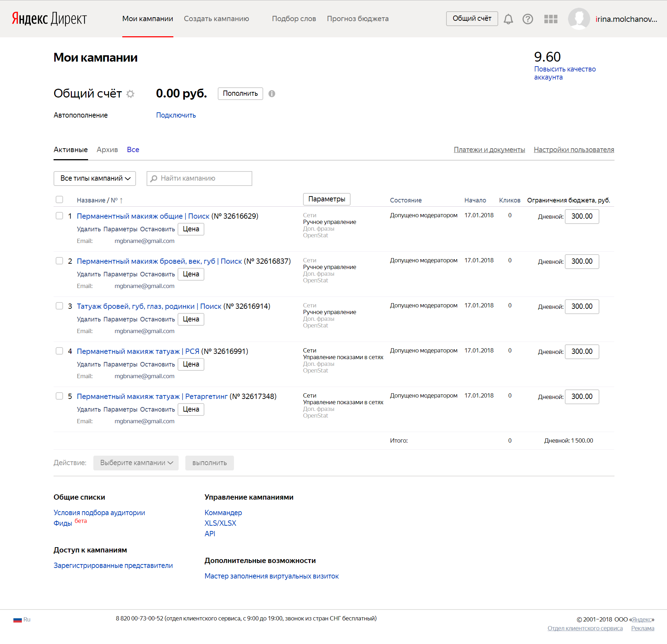Viewport: 667px width, 644px height.
Task: Open the irina.molchanov account menu
Action: click(x=626, y=19)
